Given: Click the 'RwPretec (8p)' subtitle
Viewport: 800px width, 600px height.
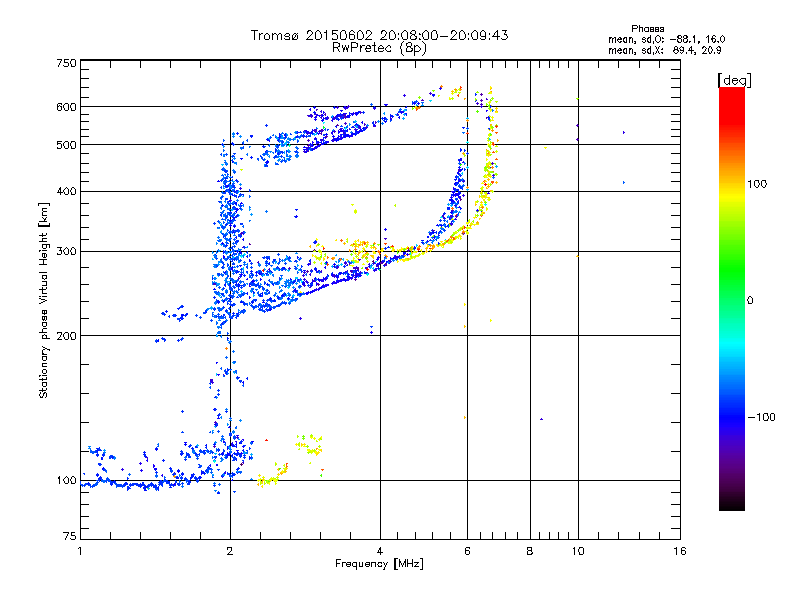Looking at the screenshot, I should [379, 48].
